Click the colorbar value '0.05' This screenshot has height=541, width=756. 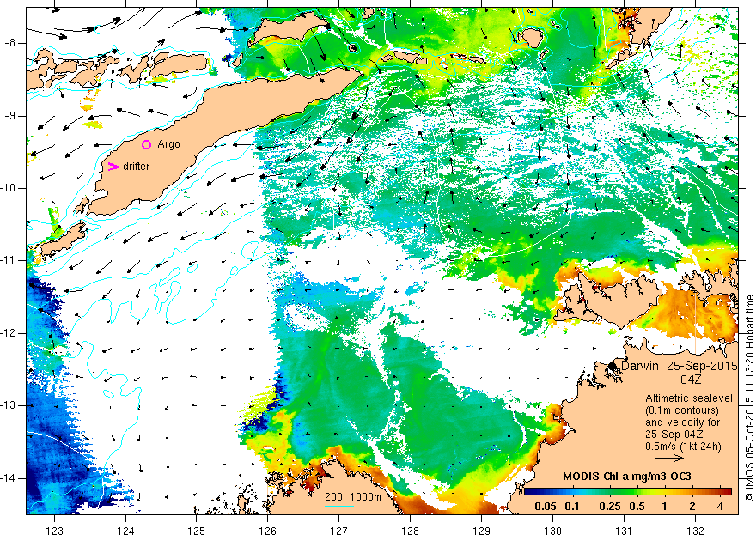546,507
